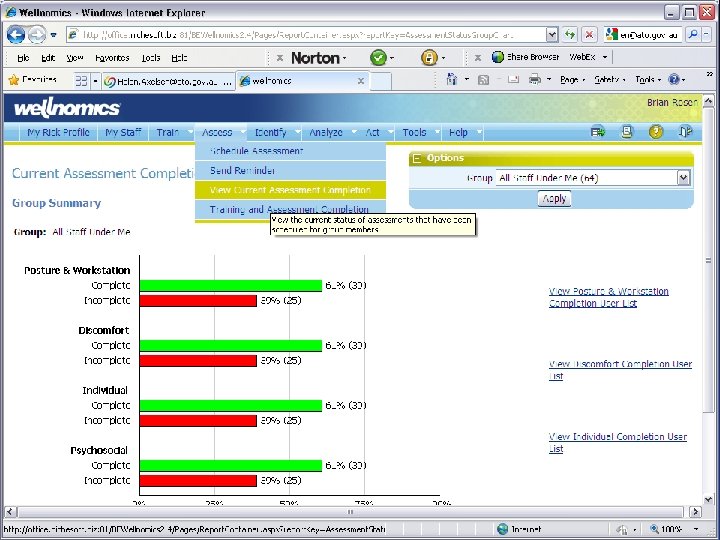The width and height of the screenshot is (720, 540).
Task: Click the vertical scrollbar down arrow
Action: (x=708, y=500)
